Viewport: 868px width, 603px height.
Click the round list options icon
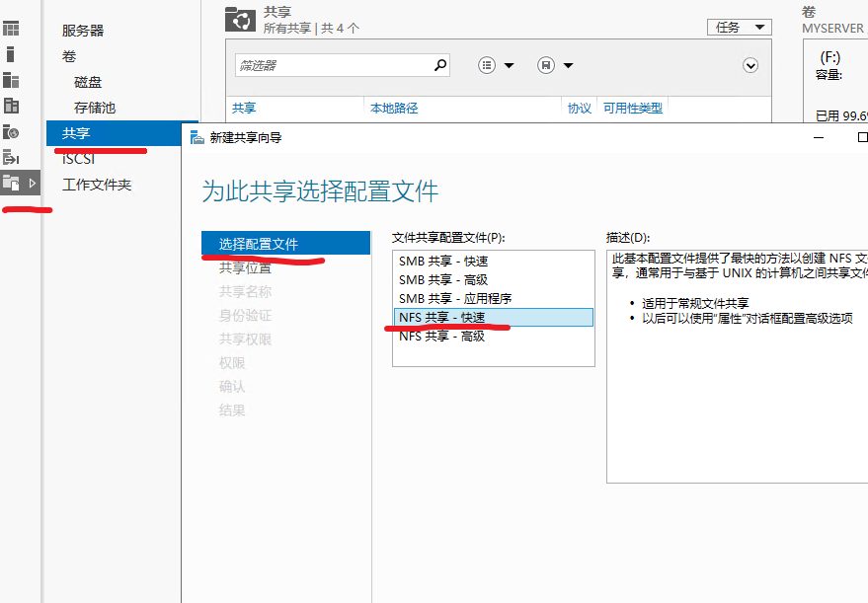click(487, 65)
